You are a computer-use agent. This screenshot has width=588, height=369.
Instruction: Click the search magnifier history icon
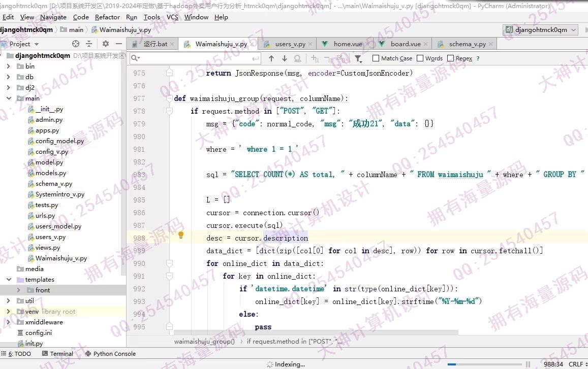pyautogui.click(x=135, y=58)
